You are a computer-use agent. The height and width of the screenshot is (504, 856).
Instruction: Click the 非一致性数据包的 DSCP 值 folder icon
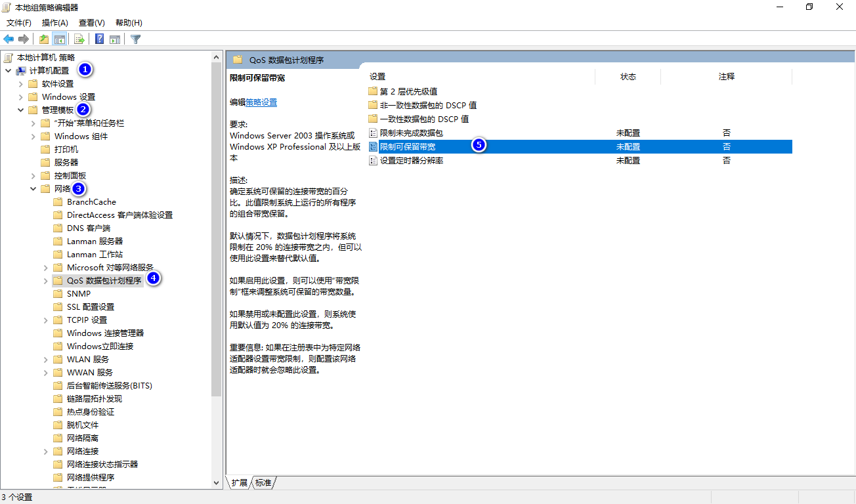point(373,105)
